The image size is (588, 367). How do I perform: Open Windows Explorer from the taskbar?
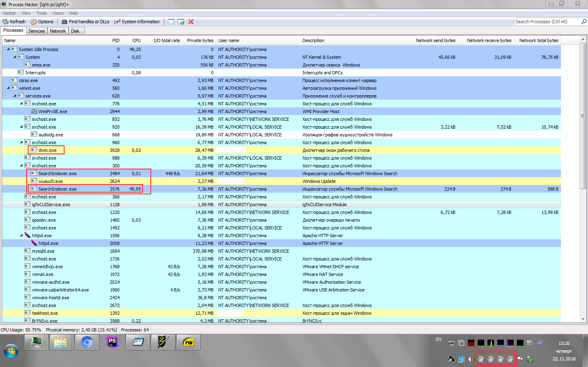coord(61,343)
